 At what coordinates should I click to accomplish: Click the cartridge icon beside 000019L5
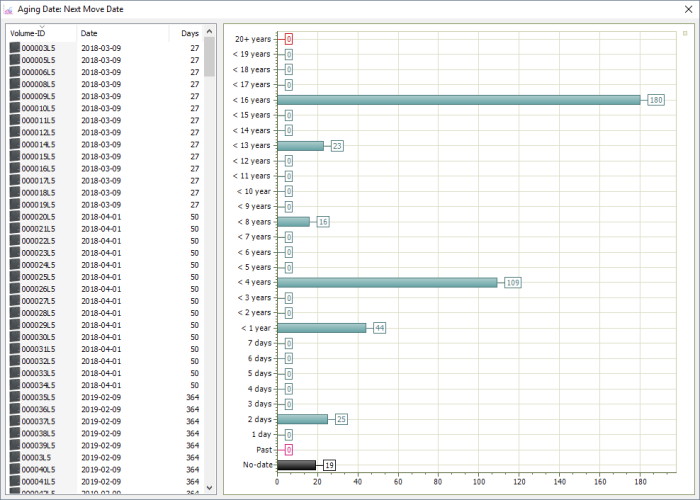14,205
